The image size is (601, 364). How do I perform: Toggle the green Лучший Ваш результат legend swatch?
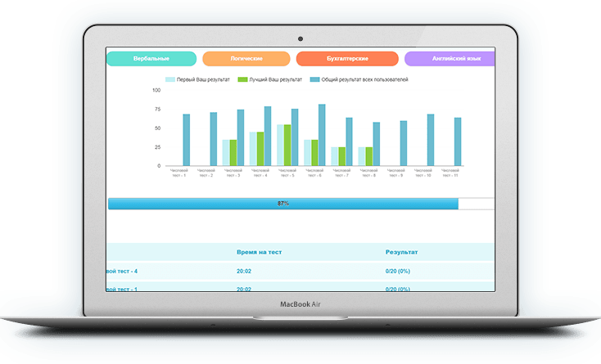pyautogui.click(x=242, y=79)
